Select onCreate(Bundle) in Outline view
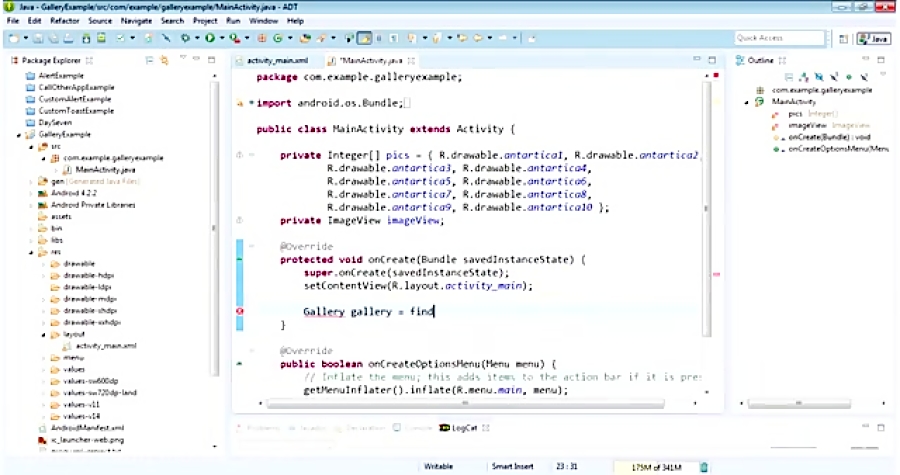The height and width of the screenshot is (475, 900). pyautogui.click(x=829, y=137)
